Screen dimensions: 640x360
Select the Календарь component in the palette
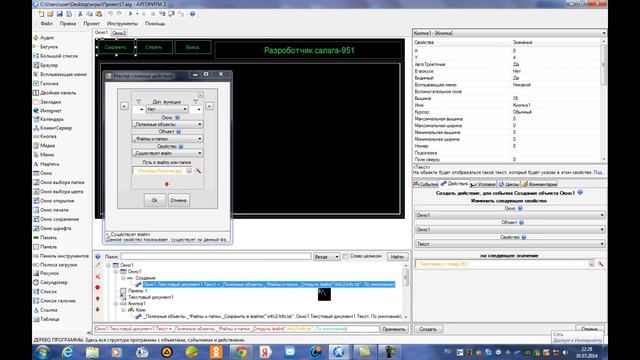pyautogui.click(x=48, y=119)
